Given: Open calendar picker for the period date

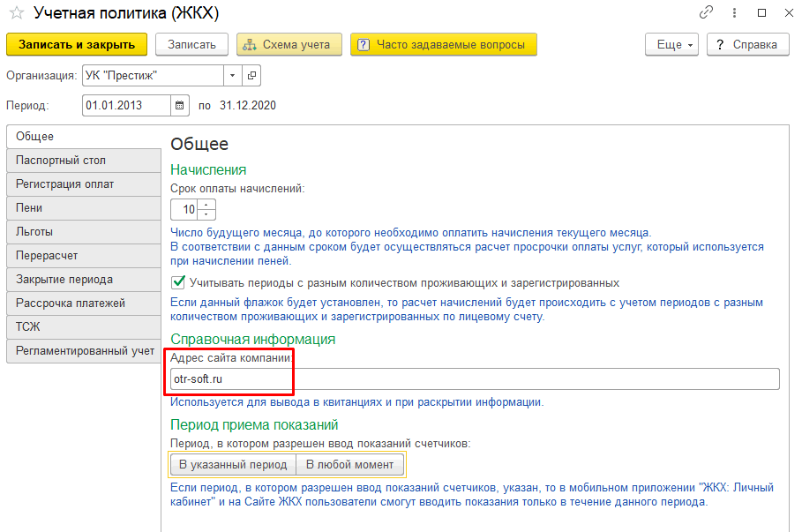Looking at the screenshot, I should [x=180, y=105].
